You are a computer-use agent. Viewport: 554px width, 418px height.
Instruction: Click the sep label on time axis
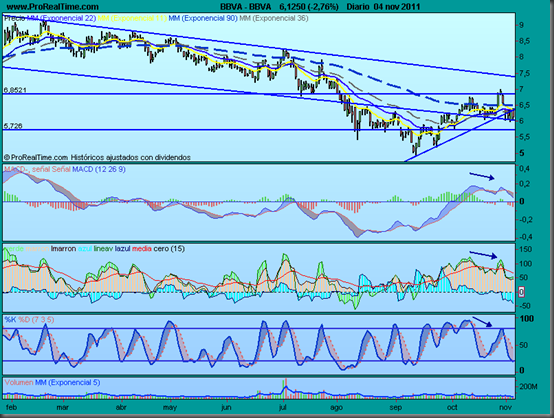(x=396, y=407)
